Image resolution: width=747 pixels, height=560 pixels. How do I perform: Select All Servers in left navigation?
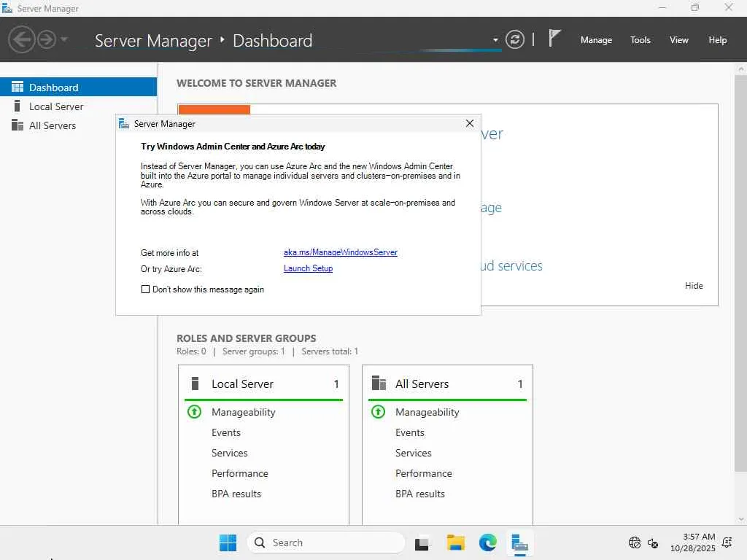78,125
